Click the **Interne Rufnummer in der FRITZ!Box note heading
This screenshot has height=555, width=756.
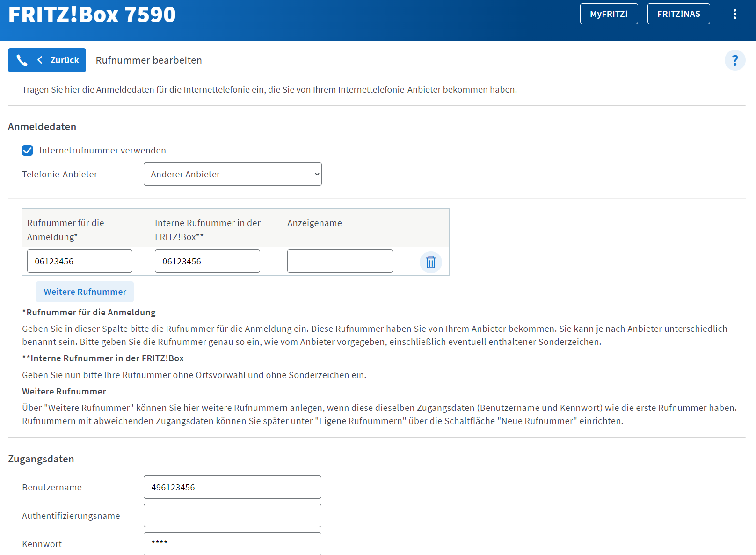click(103, 358)
